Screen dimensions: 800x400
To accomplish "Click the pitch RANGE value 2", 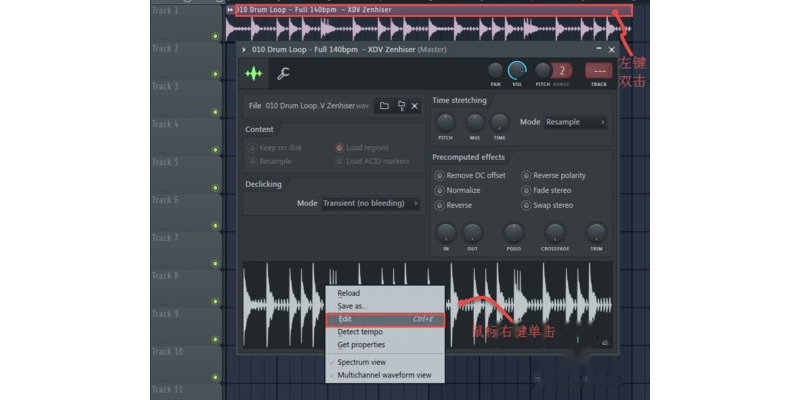I will click(562, 70).
